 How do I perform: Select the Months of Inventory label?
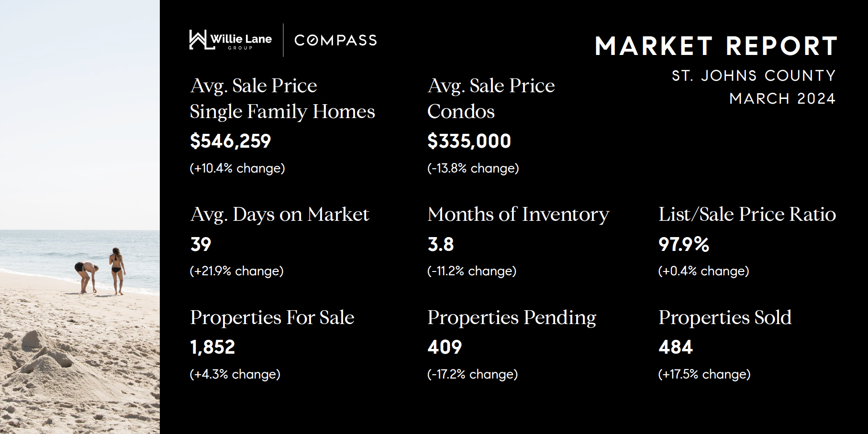point(518,215)
